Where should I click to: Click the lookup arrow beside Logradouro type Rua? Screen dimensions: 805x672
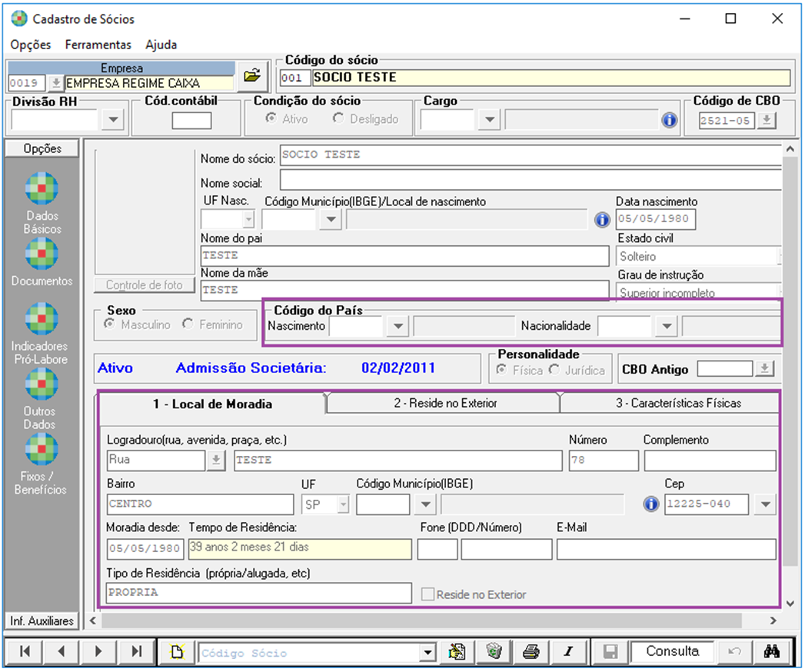click(216, 460)
